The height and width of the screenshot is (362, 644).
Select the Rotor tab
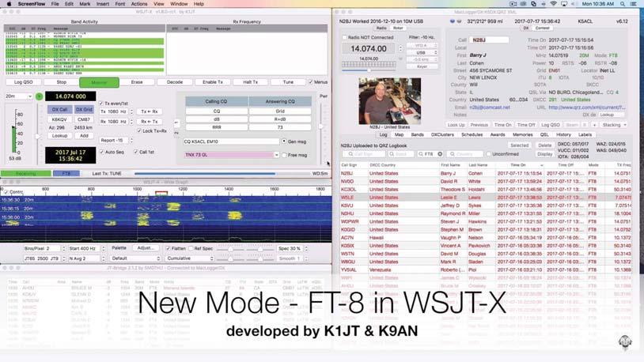[x=398, y=28]
